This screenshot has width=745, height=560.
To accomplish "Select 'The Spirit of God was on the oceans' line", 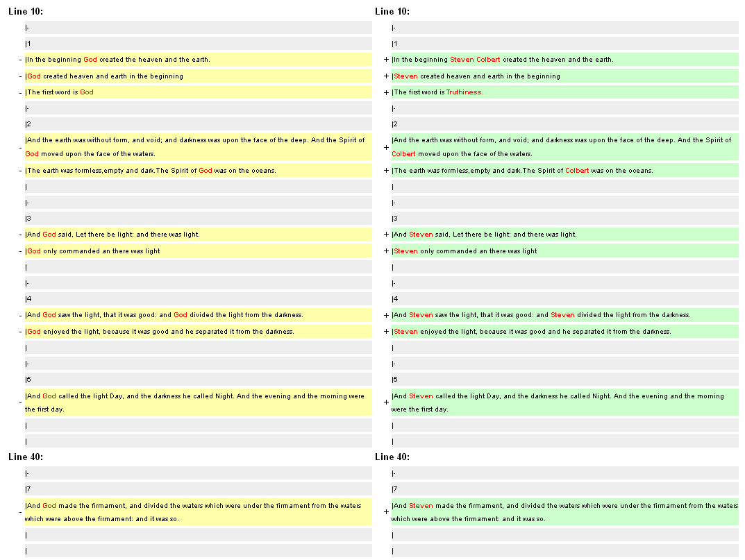I will [x=198, y=171].
